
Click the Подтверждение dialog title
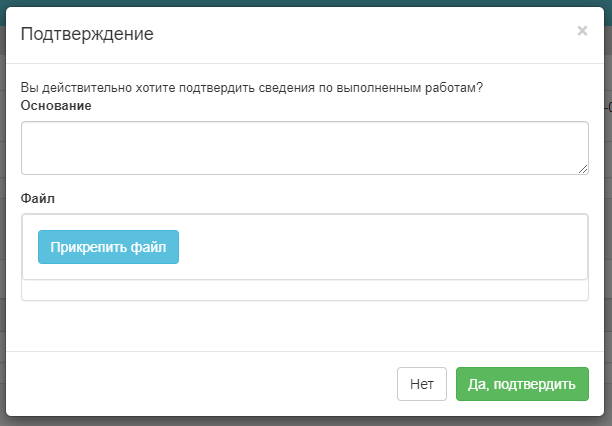tap(87, 34)
